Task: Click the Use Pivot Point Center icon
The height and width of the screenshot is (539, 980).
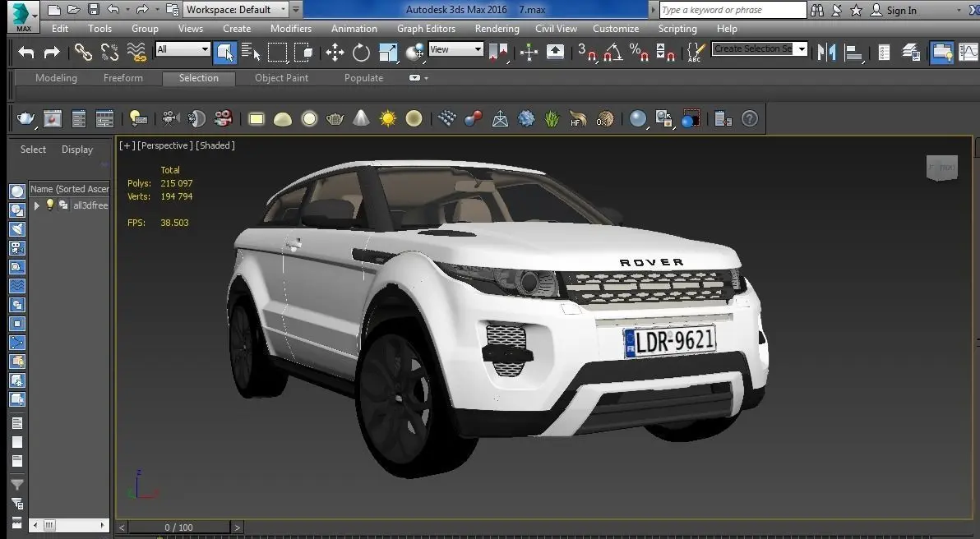Action: point(498,53)
